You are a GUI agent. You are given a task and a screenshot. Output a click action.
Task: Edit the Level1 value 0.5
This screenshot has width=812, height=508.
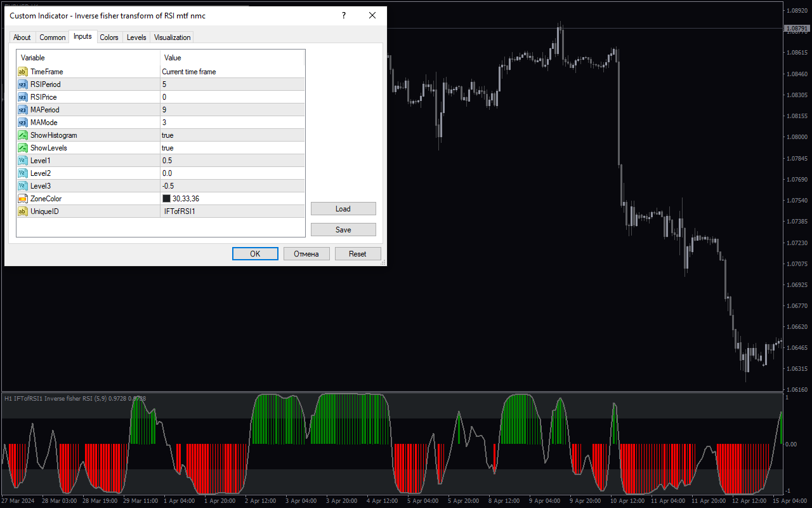233,161
